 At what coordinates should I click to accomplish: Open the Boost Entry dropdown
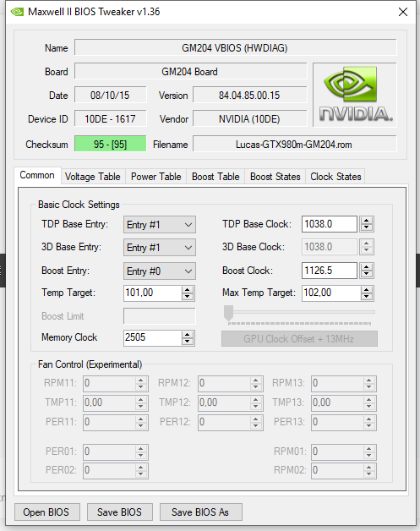[160, 271]
